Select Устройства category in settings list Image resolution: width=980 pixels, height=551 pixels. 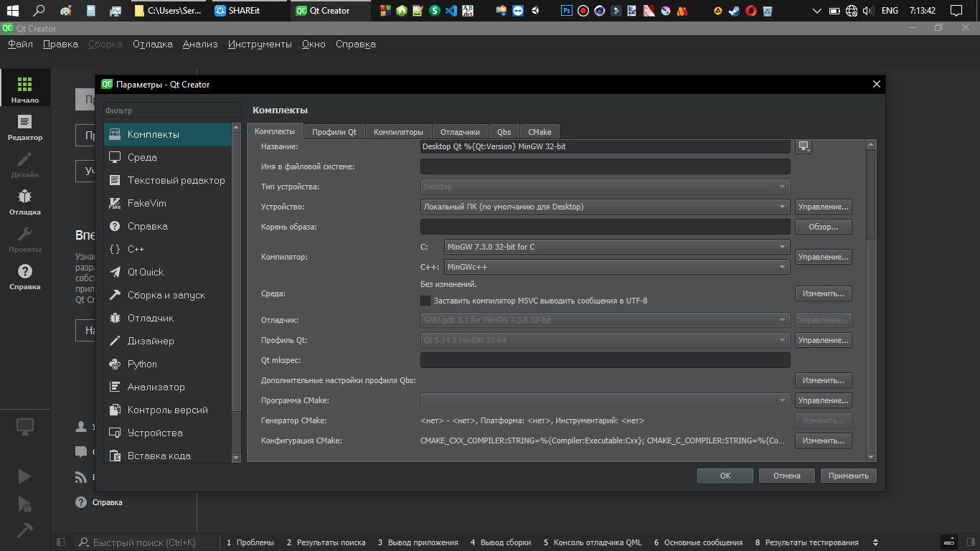(x=168, y=433)
